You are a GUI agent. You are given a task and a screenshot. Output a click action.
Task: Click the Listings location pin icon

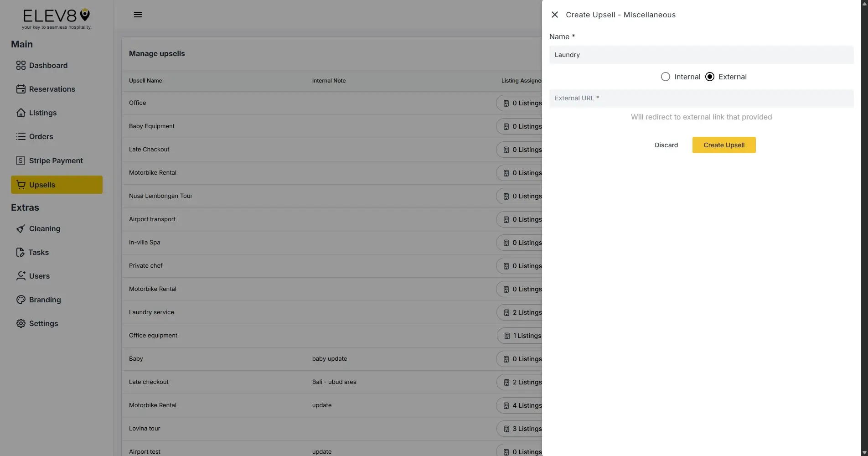21,113
